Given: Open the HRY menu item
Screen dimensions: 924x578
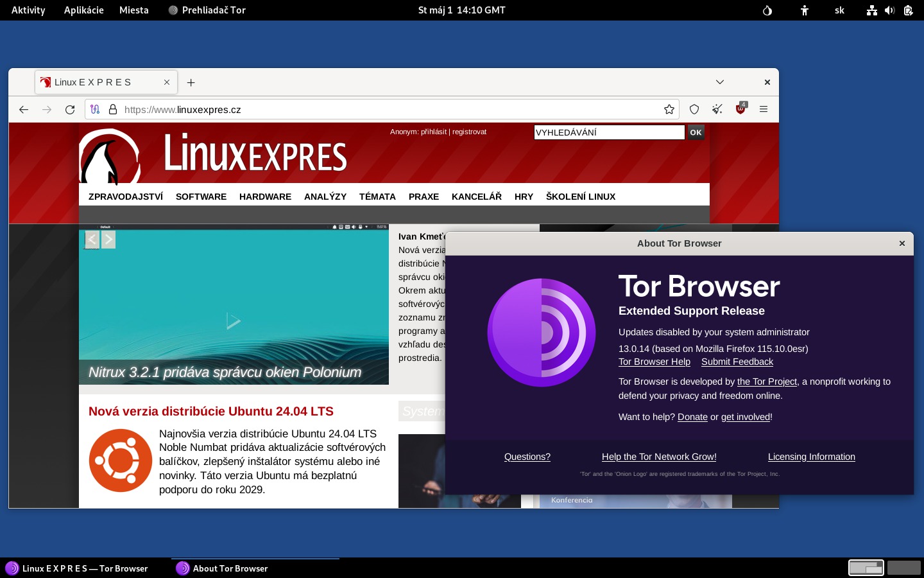Looking at the screenshot, I should pyautogui.click(x=524, y=197).
